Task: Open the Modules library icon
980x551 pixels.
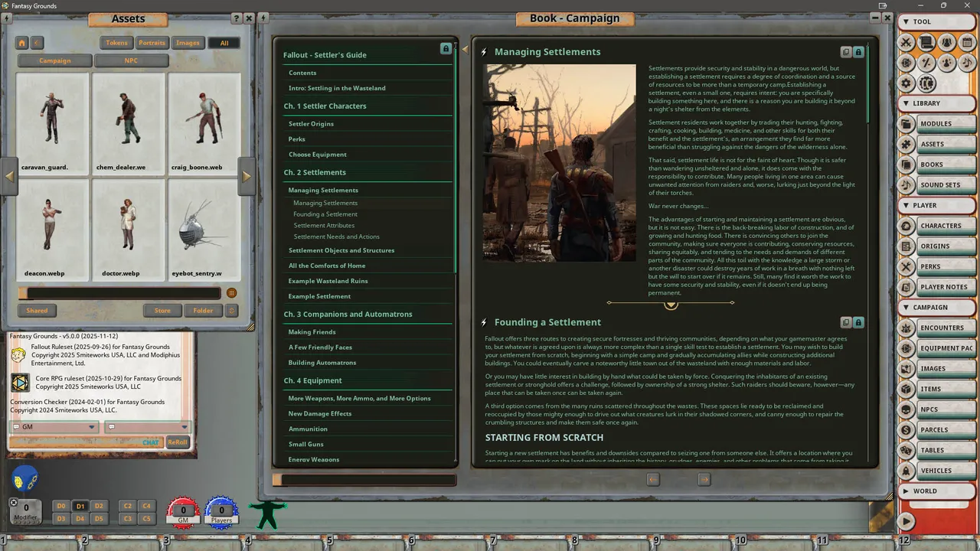Action: pos(906,123)
